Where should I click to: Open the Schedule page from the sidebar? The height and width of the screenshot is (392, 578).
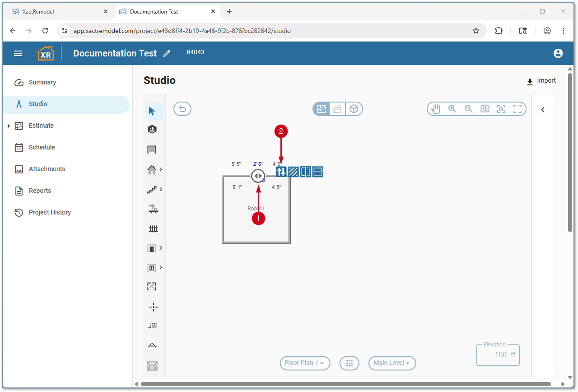tap(43, 147)
